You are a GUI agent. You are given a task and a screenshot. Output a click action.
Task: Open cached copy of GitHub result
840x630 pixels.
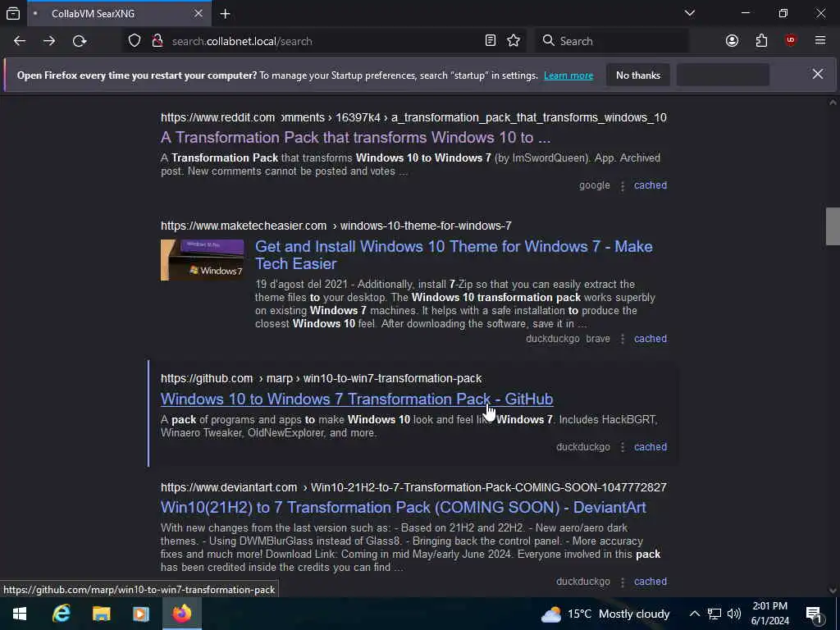click(x=651, y=447)
